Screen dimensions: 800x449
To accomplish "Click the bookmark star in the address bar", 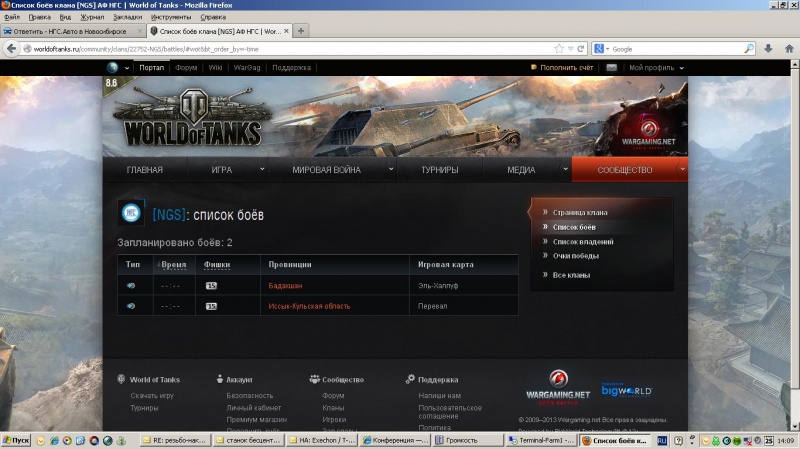I will [560, 48].
